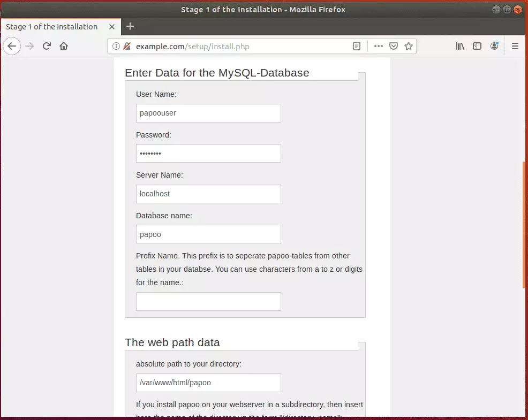
Task: Click 'The web path data' heading
Action: pos(172,342)
